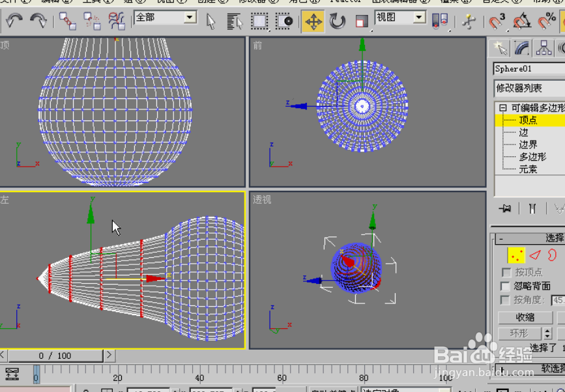
Task: Enable the 忽略背面 checkbox
Action: 506,285
